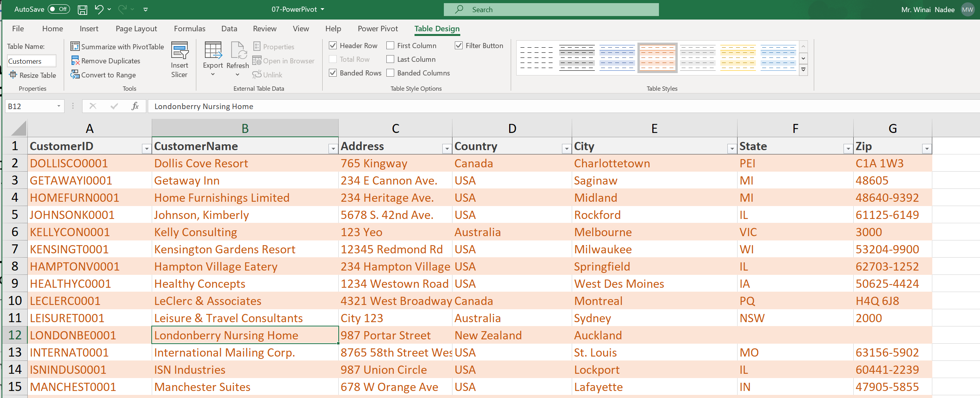The height and width of the screenshot is (398, 980).
Task: Open the 07-PowerPivot file name dropdown
Action: coord(323,9)
